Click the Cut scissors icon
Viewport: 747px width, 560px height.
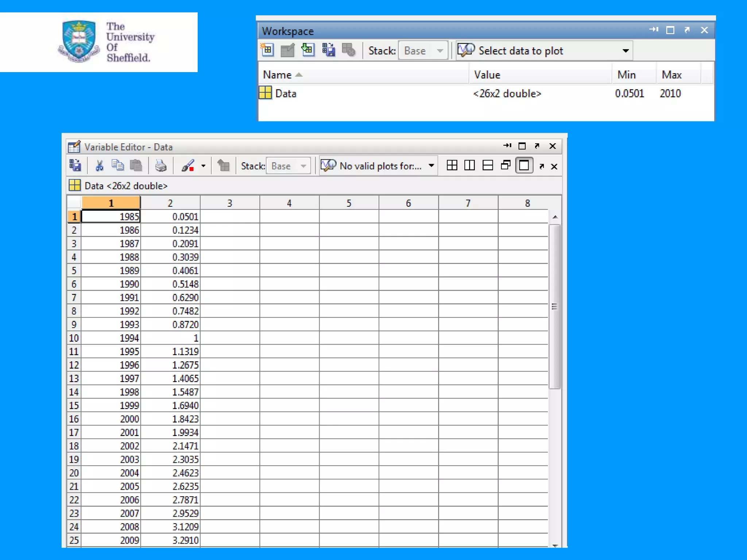click(99, 166)
